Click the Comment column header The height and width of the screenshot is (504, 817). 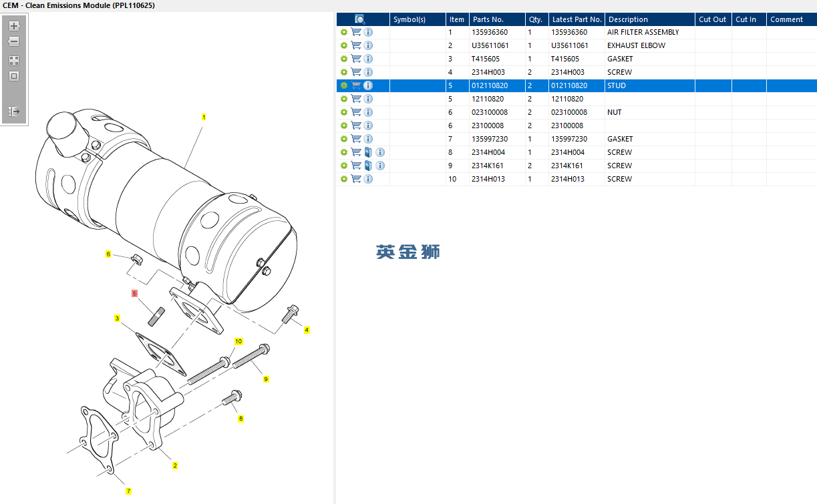(x=792, y=19)
